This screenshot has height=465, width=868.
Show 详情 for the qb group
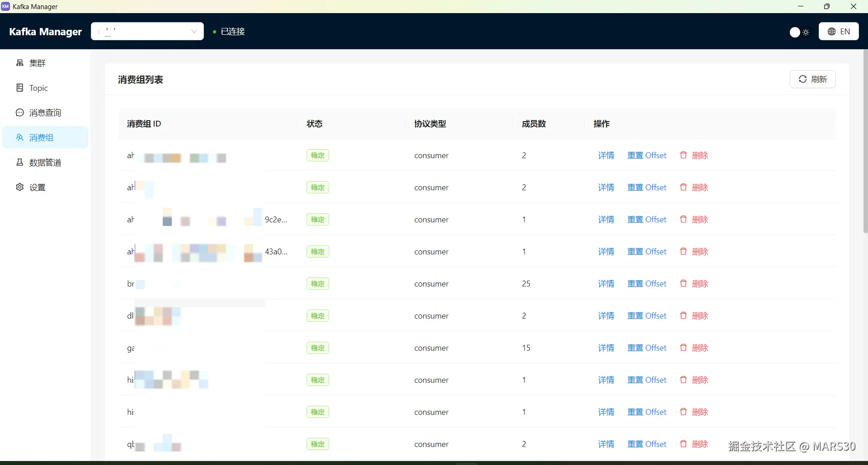pos(606,444)
